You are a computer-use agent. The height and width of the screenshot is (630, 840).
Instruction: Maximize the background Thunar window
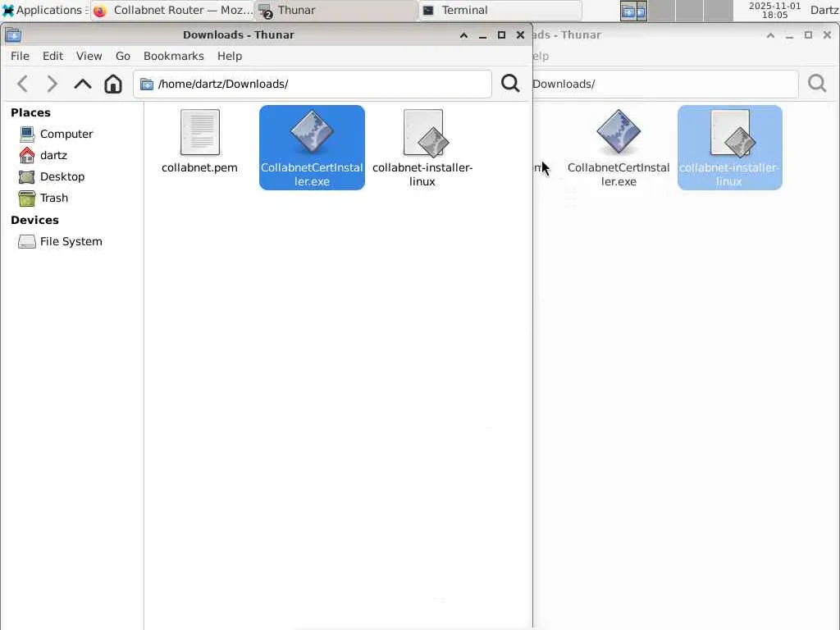pyautogui.click(x=808, y=34)
